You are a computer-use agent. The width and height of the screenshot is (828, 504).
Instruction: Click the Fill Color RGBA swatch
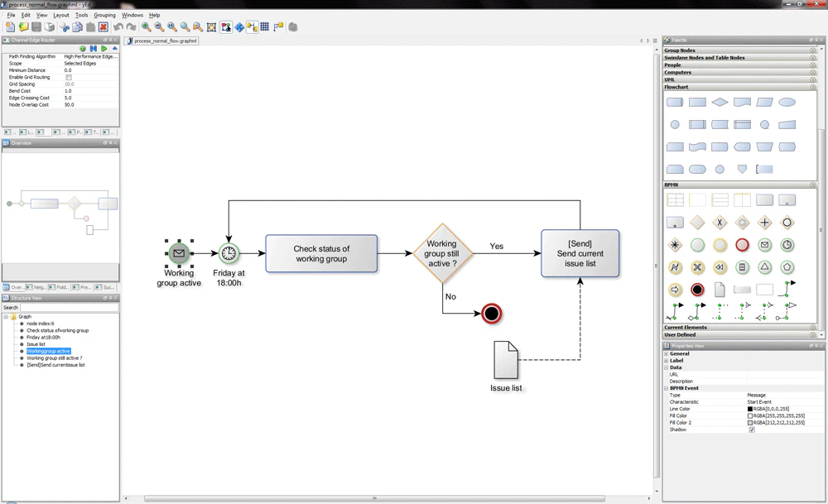(x=750, y=415)
